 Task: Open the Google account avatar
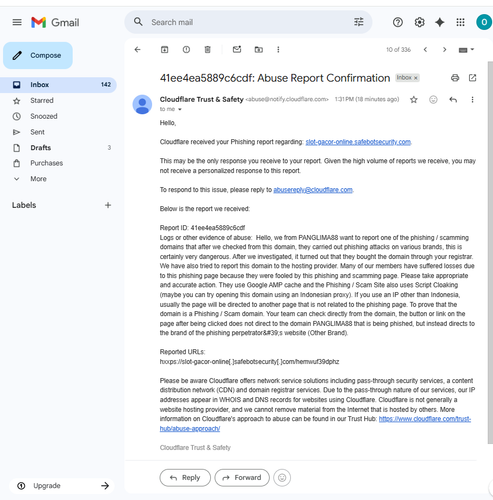coord(484,22)
